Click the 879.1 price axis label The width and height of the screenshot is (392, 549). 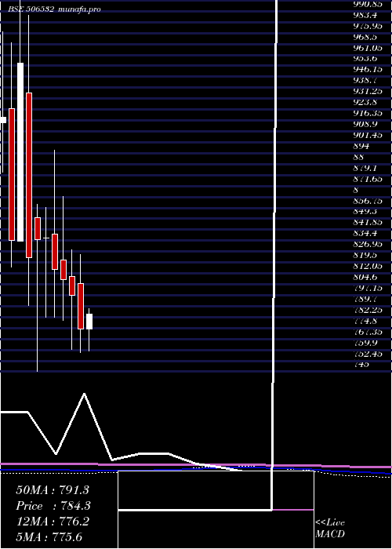pyautogui.click(x=367, y=168)
